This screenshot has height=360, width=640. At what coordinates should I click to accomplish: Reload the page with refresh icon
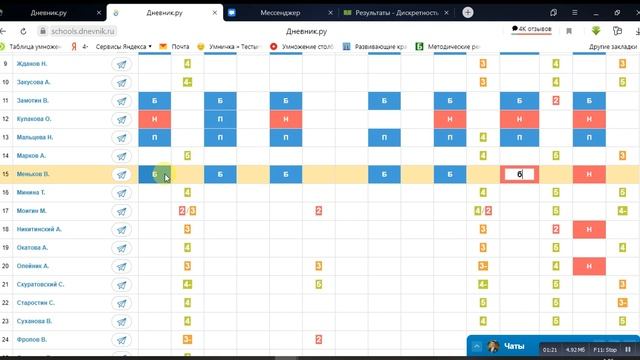[23, 31]
